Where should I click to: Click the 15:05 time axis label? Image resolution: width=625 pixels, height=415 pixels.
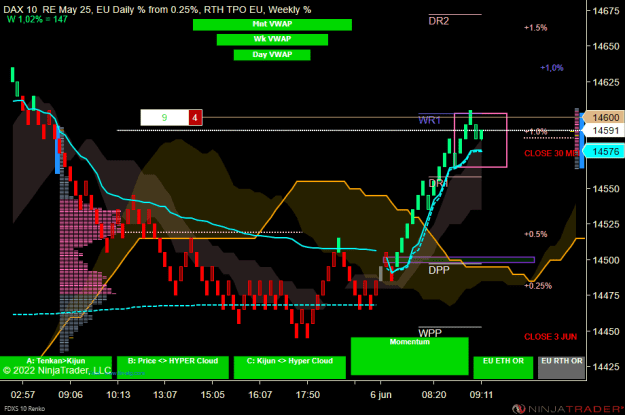(212, 395)
